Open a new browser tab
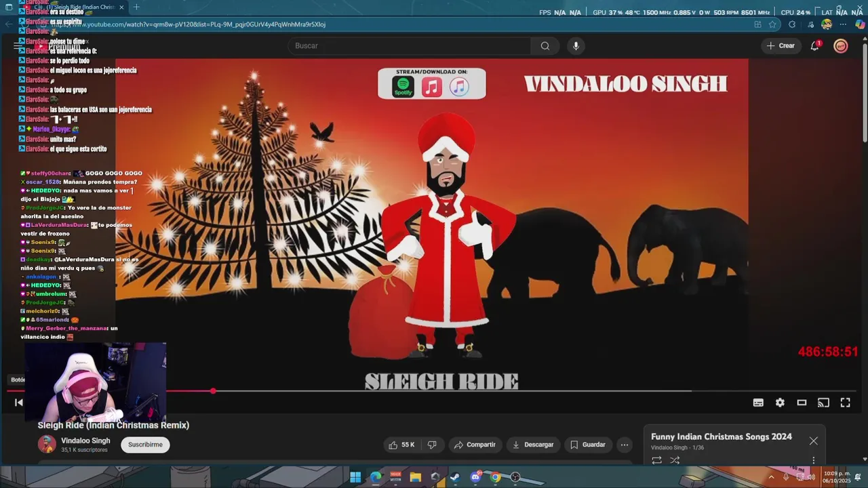The height and width of the screenshot is (488, 868). pos(136,7)
